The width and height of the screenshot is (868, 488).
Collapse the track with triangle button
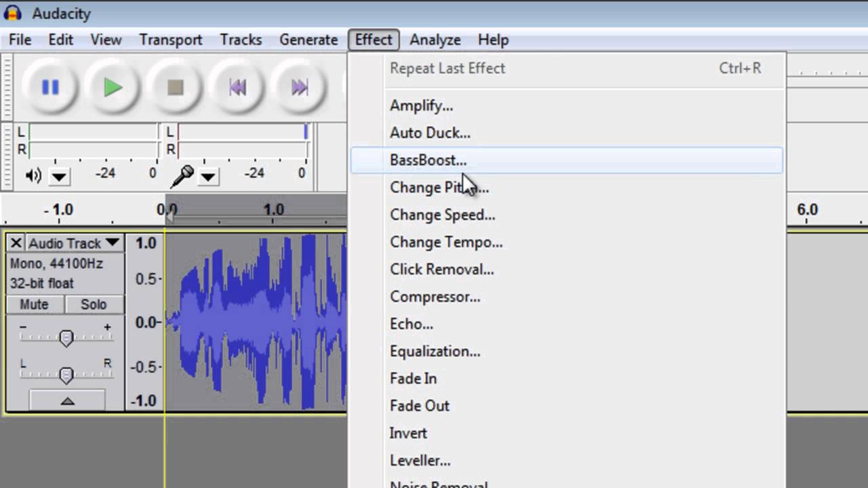coord(67,401)
